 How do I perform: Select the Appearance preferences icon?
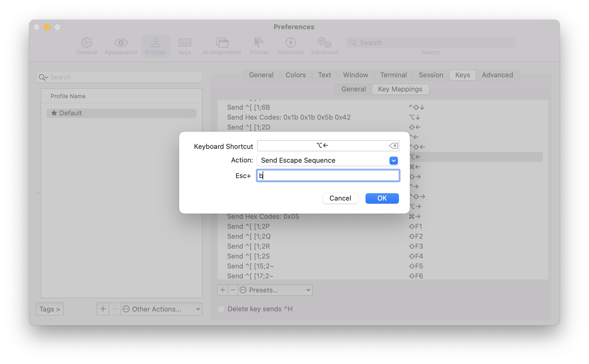pos(121,46)
